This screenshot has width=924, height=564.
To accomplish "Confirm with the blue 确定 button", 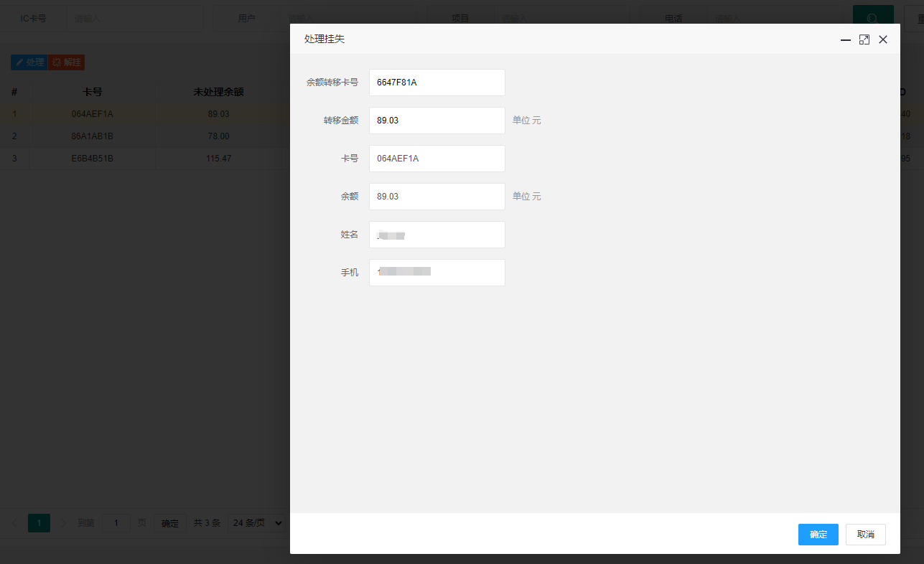I will pyautogui.click(x=818, y=535).
